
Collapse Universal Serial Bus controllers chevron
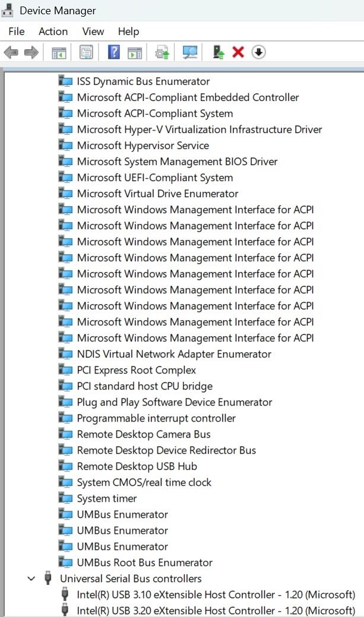click(31, 578)
